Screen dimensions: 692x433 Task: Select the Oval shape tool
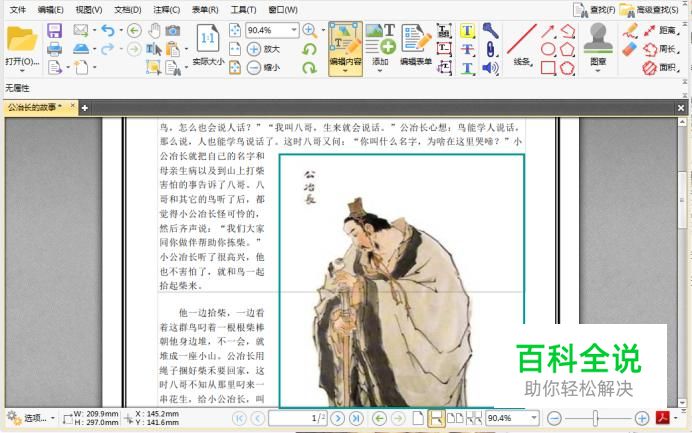548,49
